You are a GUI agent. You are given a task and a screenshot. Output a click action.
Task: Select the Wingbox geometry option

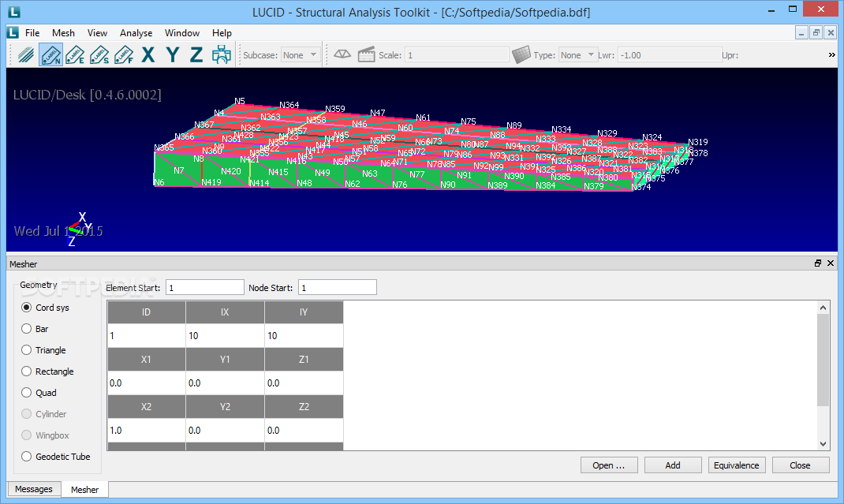click(x=45, y=435)
